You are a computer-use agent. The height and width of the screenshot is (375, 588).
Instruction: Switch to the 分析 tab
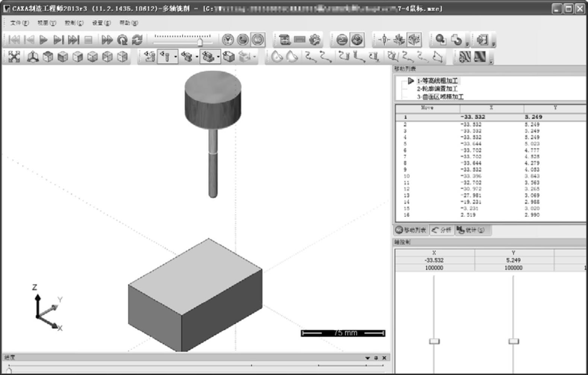pos(442,230)
